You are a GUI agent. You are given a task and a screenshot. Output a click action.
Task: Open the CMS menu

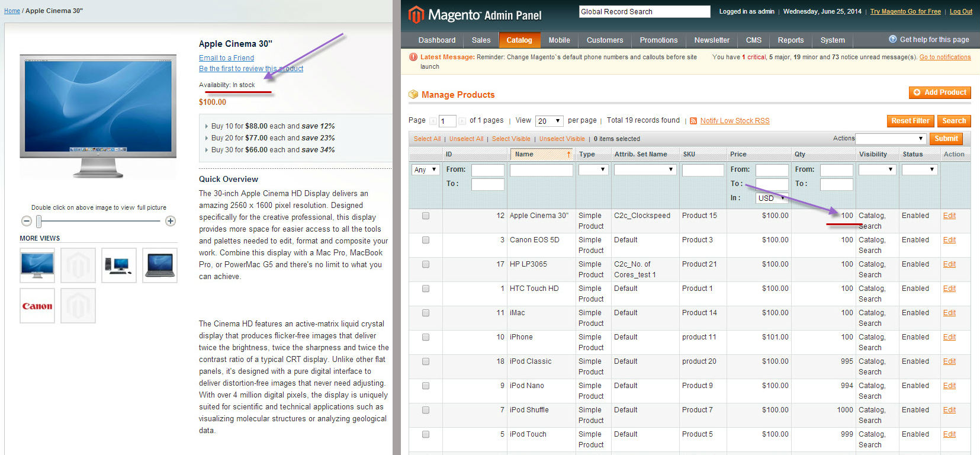click(x=754, y=40)
